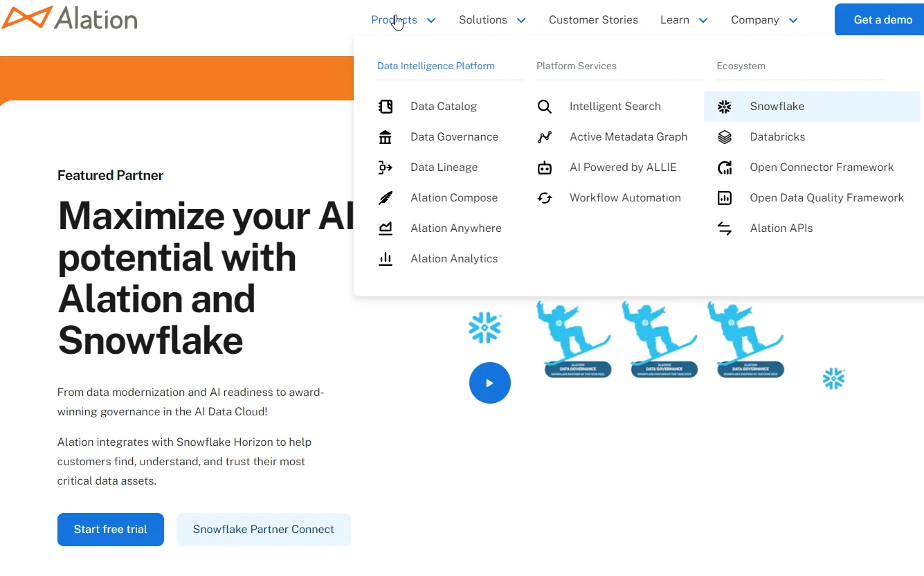
Task: Click the Alation logo
Action: [69, 19]
